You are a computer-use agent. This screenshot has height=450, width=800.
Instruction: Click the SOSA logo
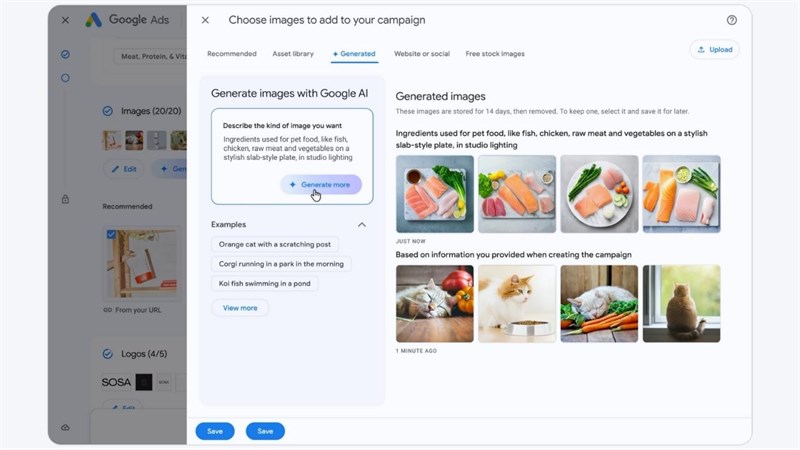point(116,382)
